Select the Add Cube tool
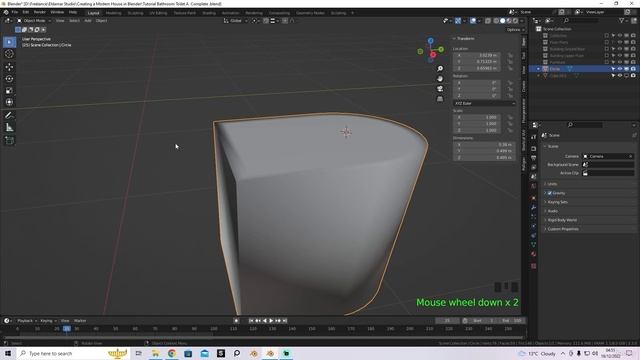640x360 pixels. click(9, 140)
